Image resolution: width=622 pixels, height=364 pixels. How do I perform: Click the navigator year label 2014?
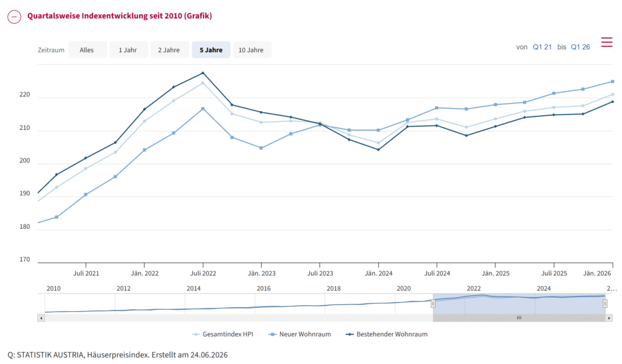tap(194, 288)
